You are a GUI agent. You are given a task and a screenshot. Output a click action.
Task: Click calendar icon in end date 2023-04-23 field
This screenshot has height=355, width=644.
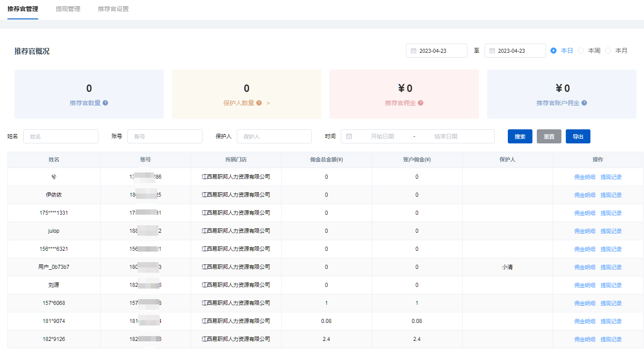[x=492, y=51]
